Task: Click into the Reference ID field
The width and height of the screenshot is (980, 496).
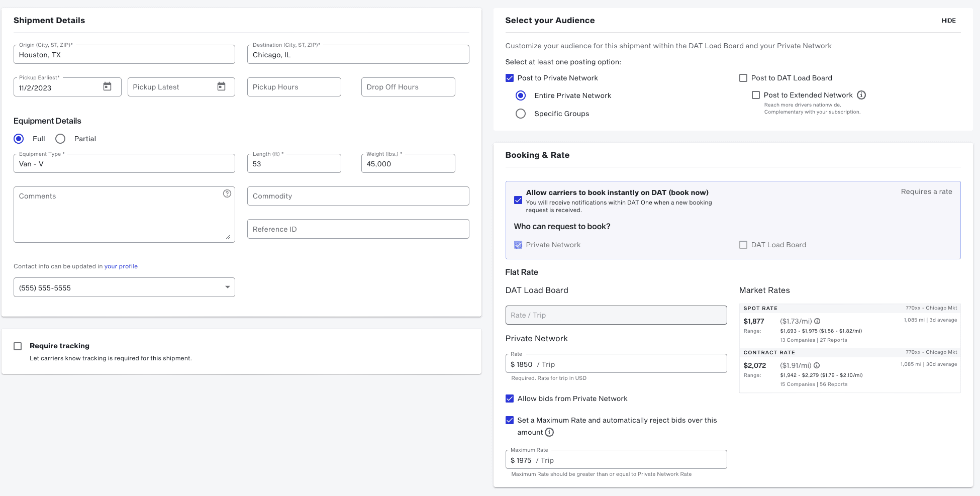Action: pyautogui.click(x=358, y=229)
